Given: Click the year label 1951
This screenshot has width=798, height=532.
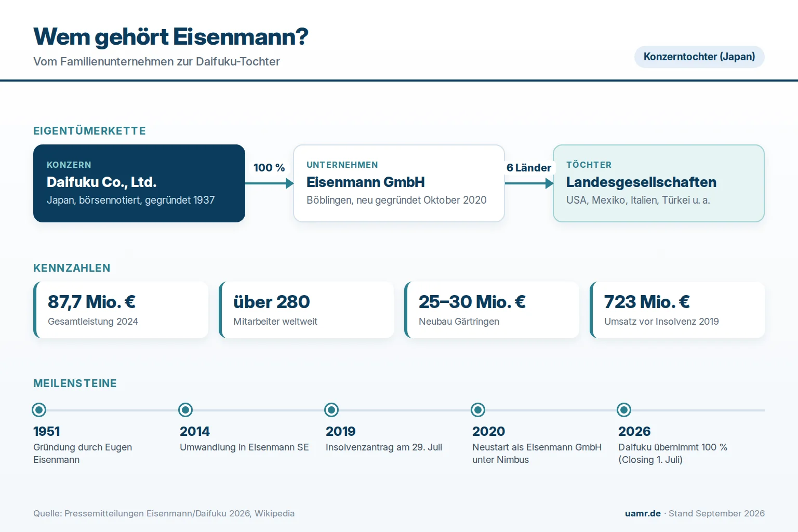Looking at the screenshot, I should pyautogui.click(x=47, y=431).
